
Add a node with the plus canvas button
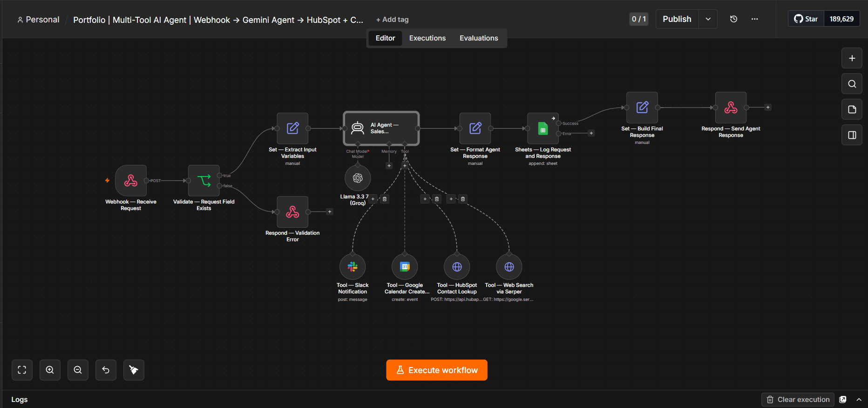coord(852,58)
